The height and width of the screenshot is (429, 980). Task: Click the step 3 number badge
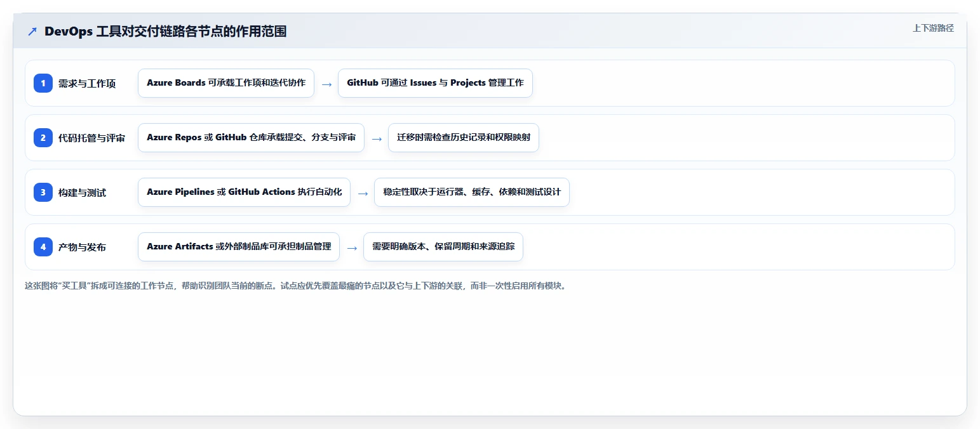click(43, 192)
